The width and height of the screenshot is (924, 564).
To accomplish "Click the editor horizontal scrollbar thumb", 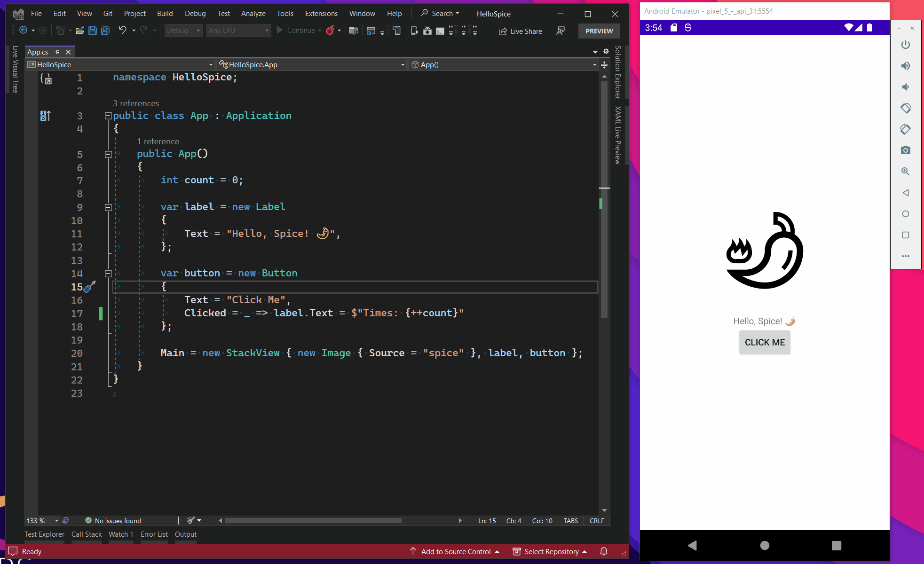I will [x=313, y=520].
